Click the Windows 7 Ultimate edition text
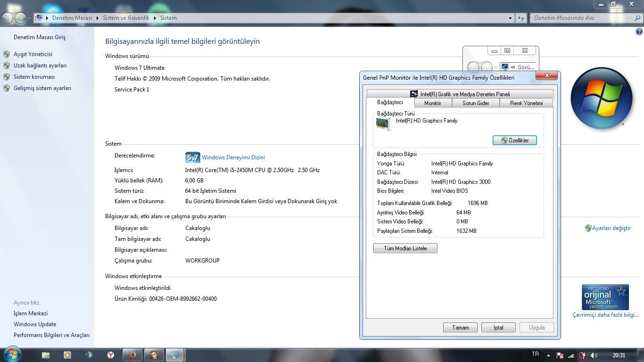Image resolution: width=644 pixels, height=362 pixels. 140,68
